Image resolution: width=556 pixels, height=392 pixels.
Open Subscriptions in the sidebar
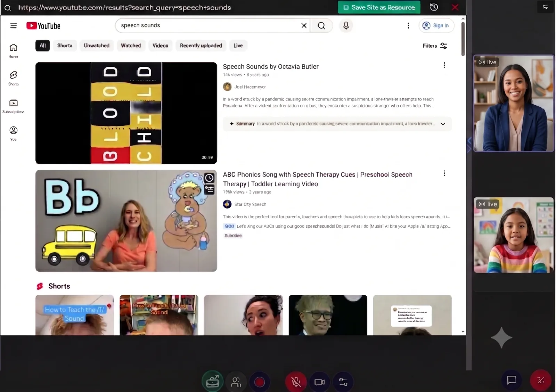[14, 106]
